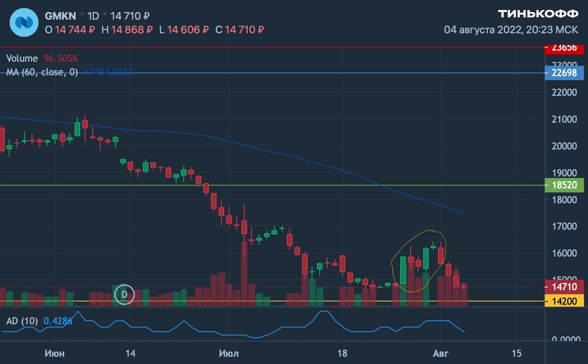Click the Авг label on the time axis
588x364 pixels.
pyautogui.click(x=441, y=354)
